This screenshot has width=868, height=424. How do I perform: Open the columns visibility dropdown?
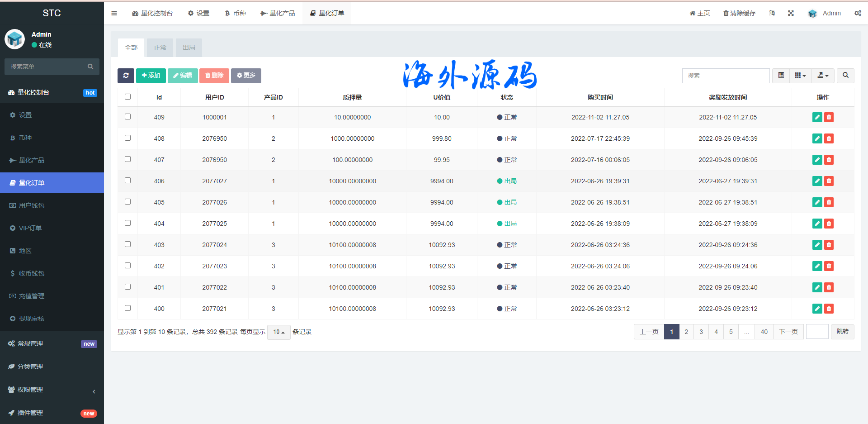[x=800, y=76]
